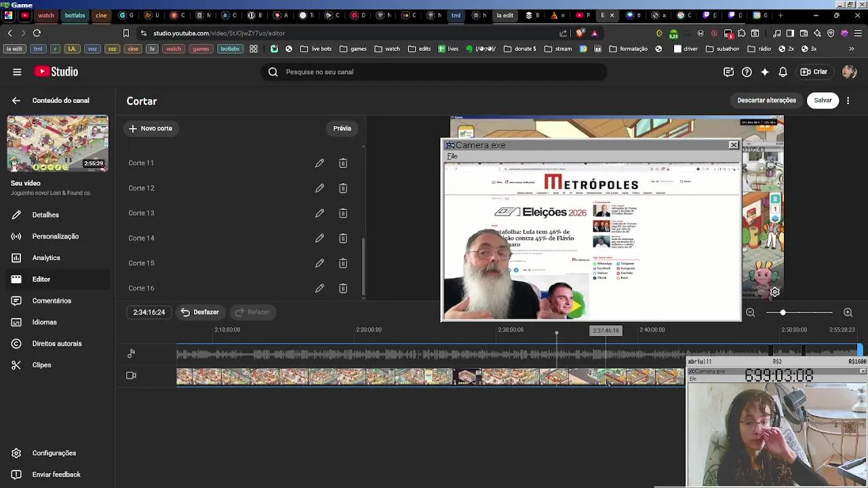Show more bookmarks chevron
Image resolution: width=868 pixels, height=488 pixels.
(851, 49)
